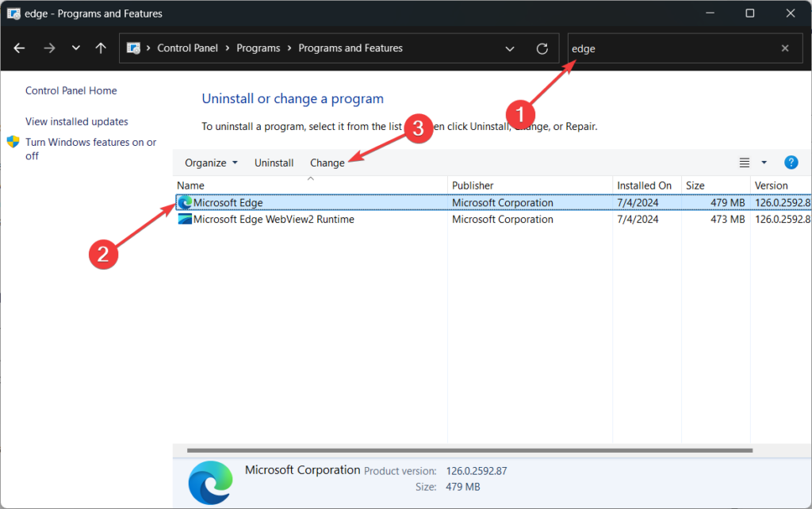Screen dimensions: 812x509
Task: Open Help with the question mark icon
Action: coord(791,163)
